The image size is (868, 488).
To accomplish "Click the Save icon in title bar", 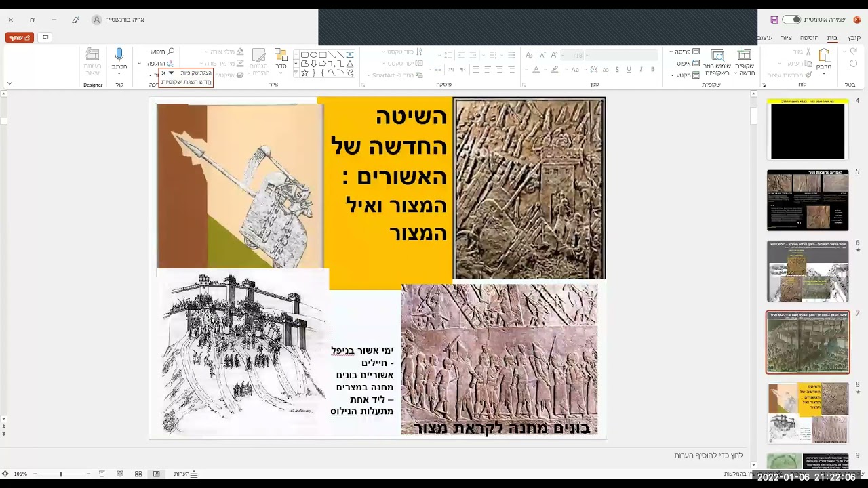I will pos(774,20).
